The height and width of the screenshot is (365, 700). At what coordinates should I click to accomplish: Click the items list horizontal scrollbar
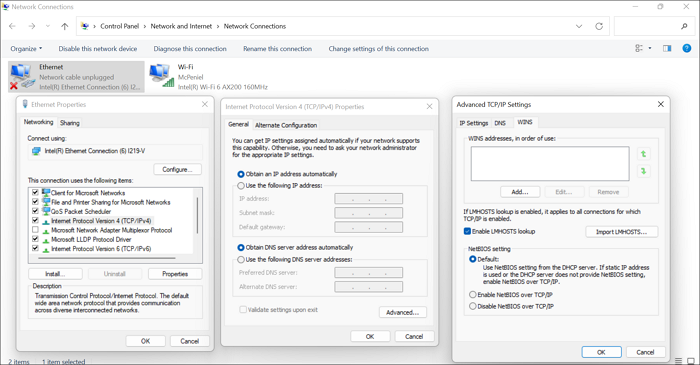[x=106, y=258]
